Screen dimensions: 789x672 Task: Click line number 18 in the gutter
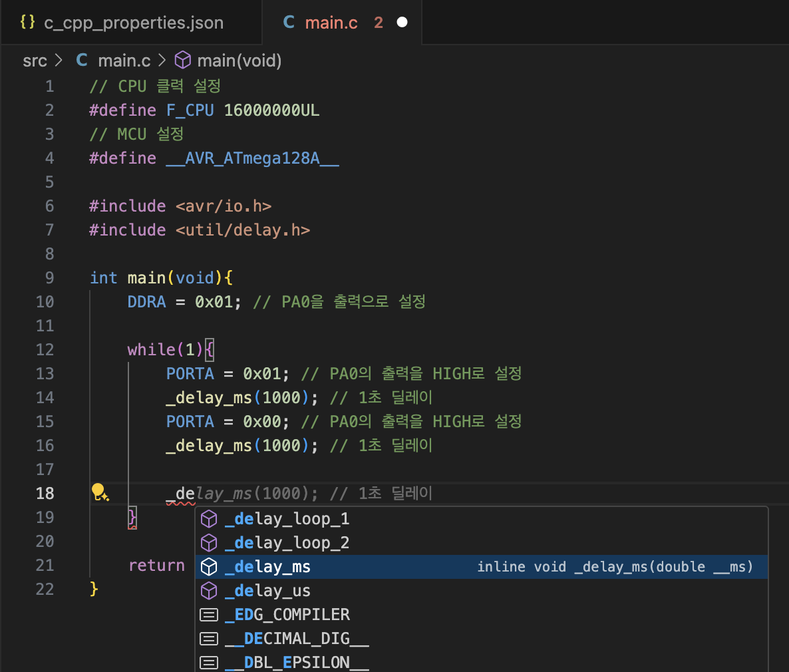[x=45, y=493]
